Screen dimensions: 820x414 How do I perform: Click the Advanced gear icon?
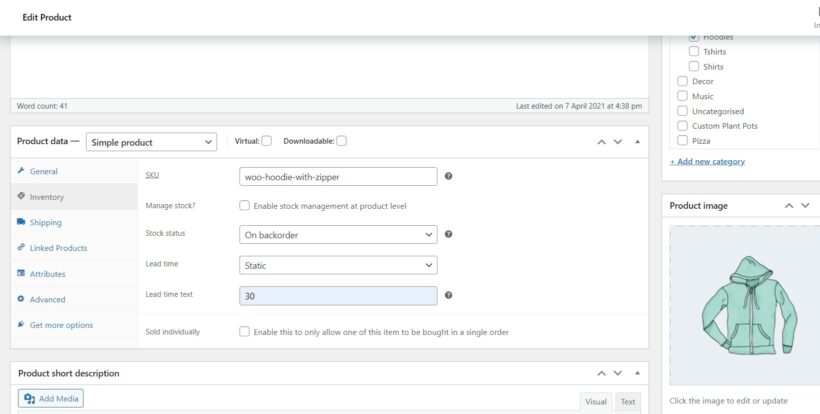click(21, 298)
